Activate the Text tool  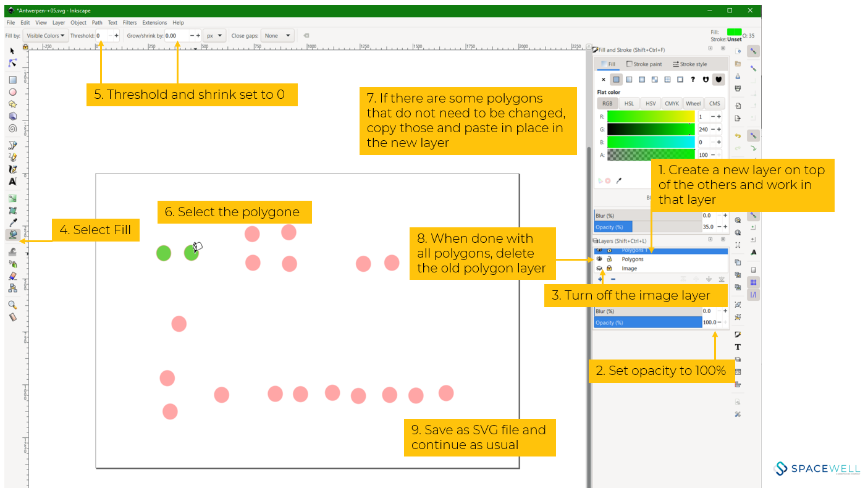[x=12, y=182]
